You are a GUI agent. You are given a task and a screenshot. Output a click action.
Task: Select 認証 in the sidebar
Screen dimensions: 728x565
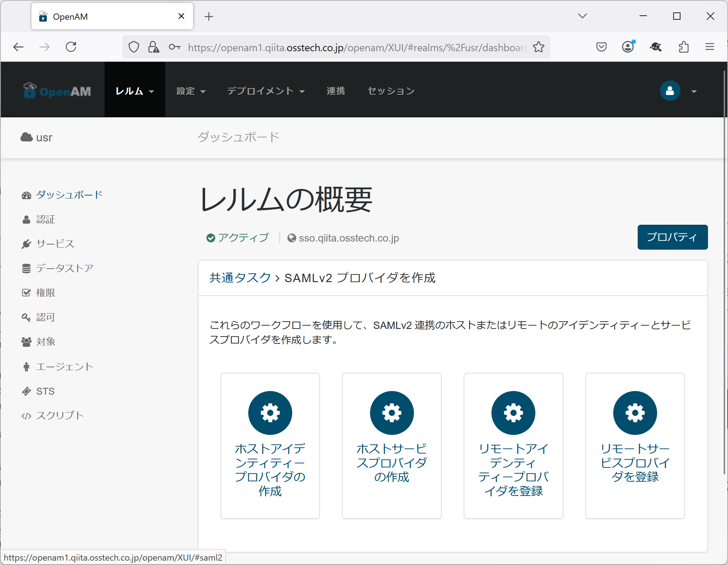pyautogui.click(x=45, y=219)
